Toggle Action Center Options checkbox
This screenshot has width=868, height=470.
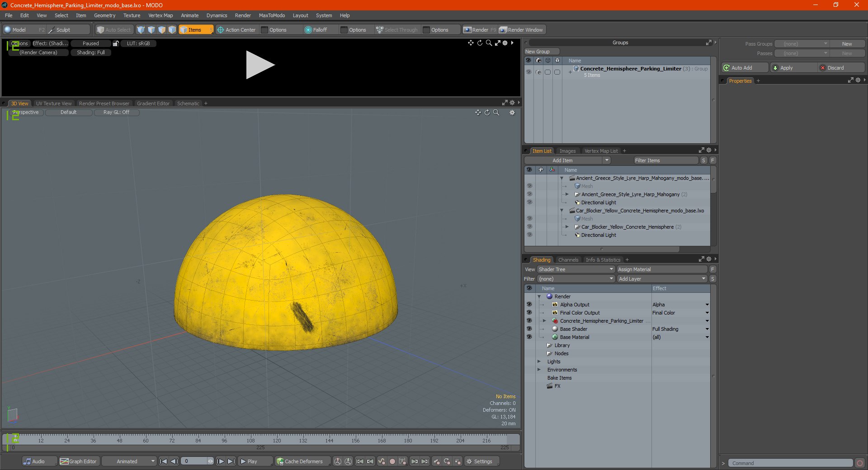tap(265, 30)
